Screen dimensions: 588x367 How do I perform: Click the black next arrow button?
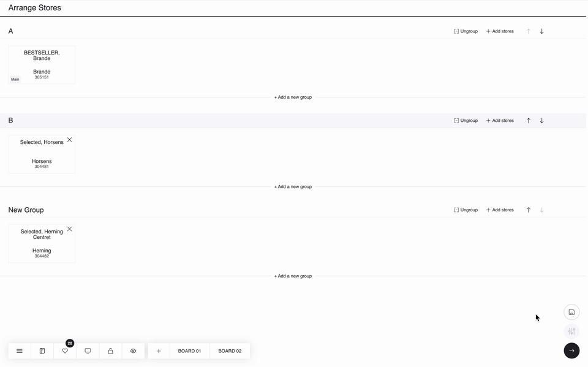point(571,351)
